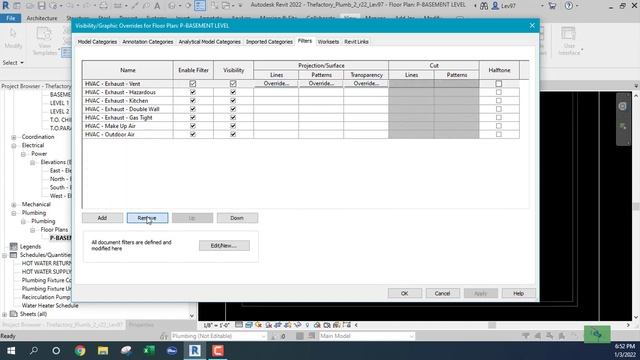Screen dimensions: 640x360
Task: Click horizontal scrollbar thumb below drawing area
Action: point(492,325)
